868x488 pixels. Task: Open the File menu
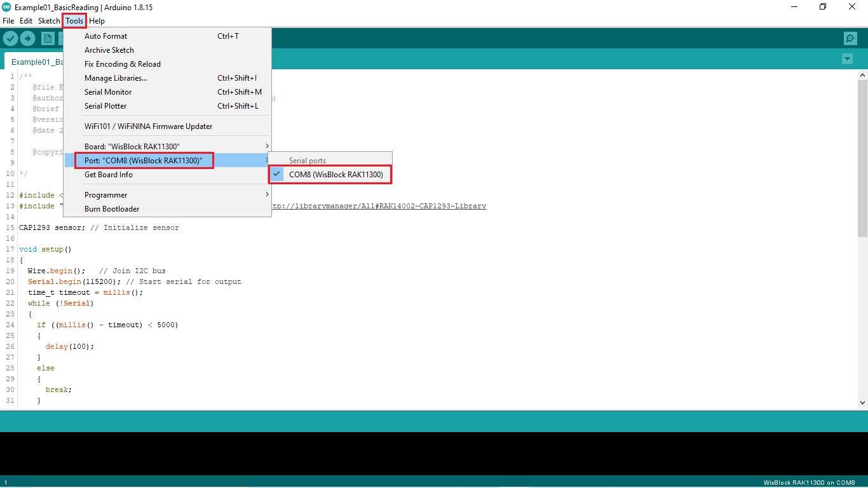tap(8, 21)
